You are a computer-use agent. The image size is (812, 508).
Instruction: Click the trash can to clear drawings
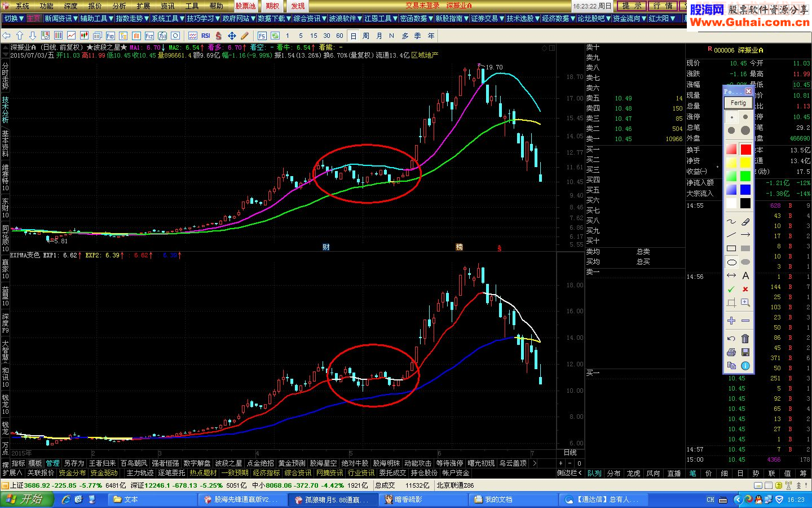[745, 339]
